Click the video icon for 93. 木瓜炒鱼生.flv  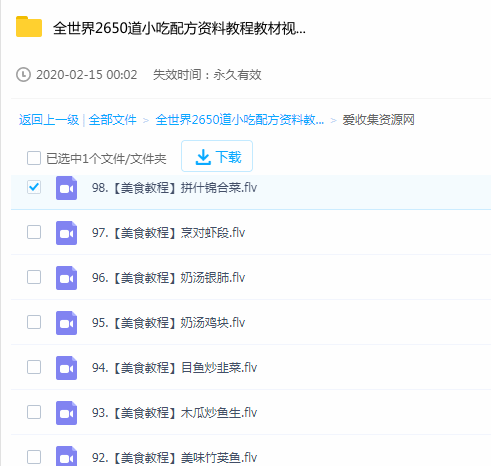(66, 413)
